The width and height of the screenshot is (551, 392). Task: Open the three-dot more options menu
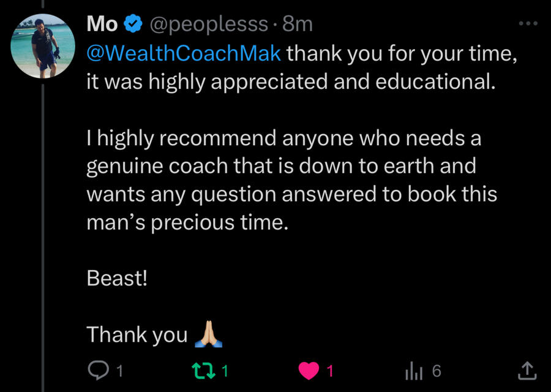click(x=528, y=24)
